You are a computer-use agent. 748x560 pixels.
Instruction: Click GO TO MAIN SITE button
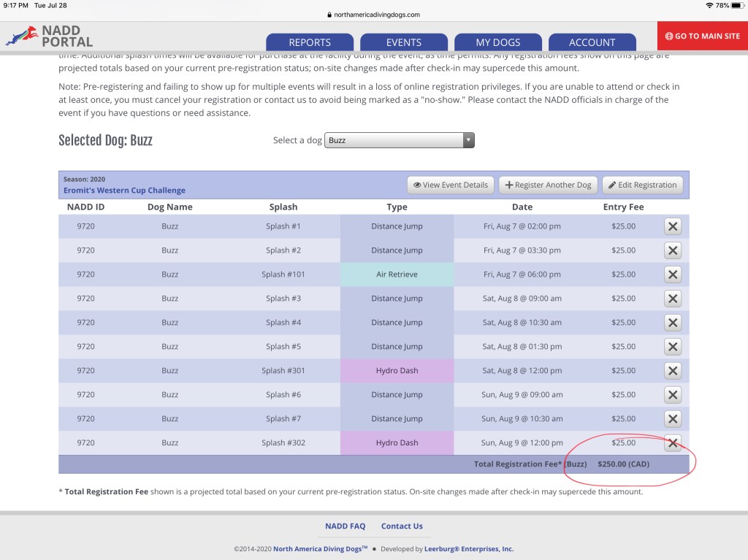(x=703, y=36)
